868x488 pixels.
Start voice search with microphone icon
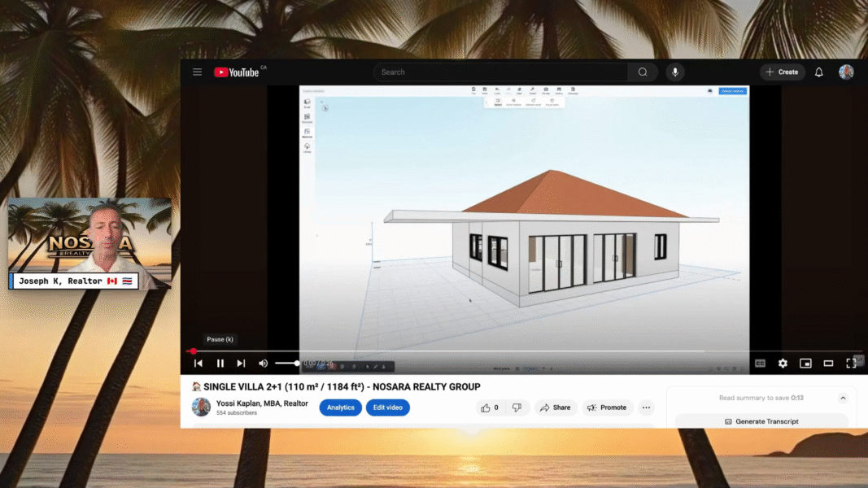click(674, 72)
